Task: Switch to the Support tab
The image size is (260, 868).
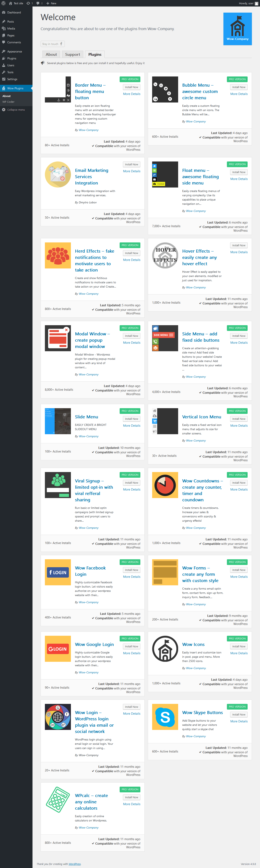Action: pos(72,54)
